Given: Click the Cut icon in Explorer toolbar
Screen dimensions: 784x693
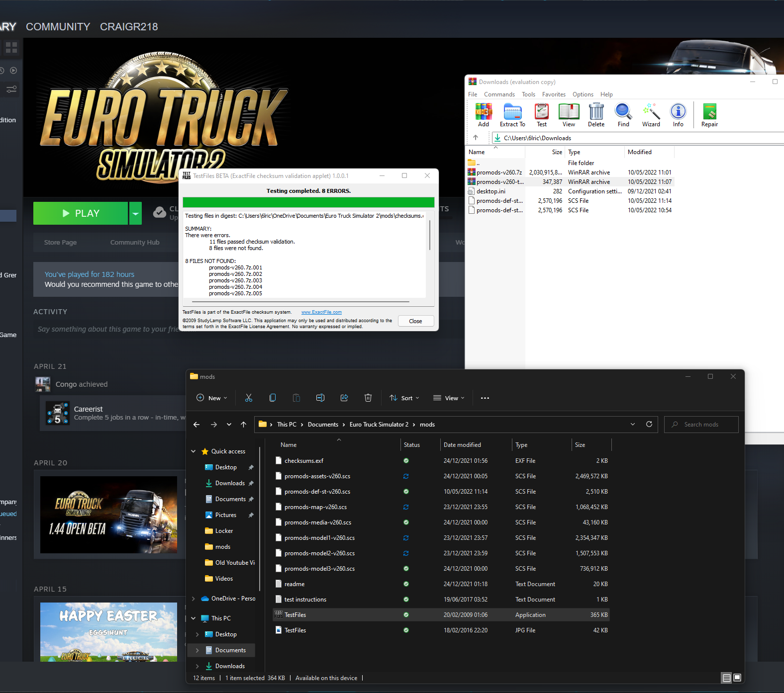Looking at the screenshot, I should click(x=249, y=398).
